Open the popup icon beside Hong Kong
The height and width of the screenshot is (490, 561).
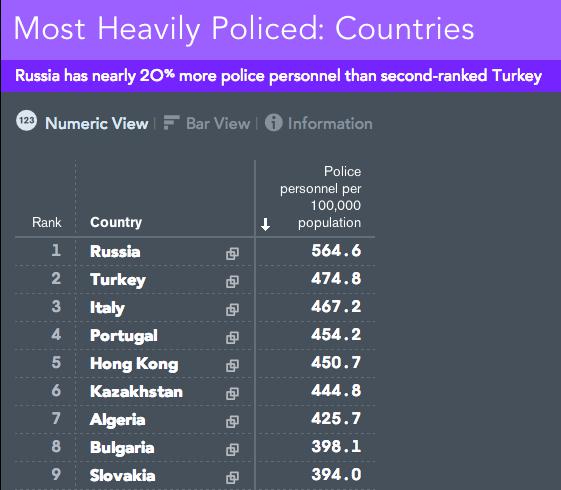[x=232, y=365]
